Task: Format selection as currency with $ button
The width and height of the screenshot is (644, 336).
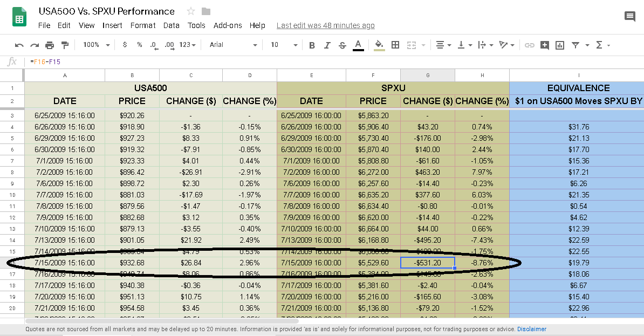Action: pyautogui.click(x=125, y=45)
